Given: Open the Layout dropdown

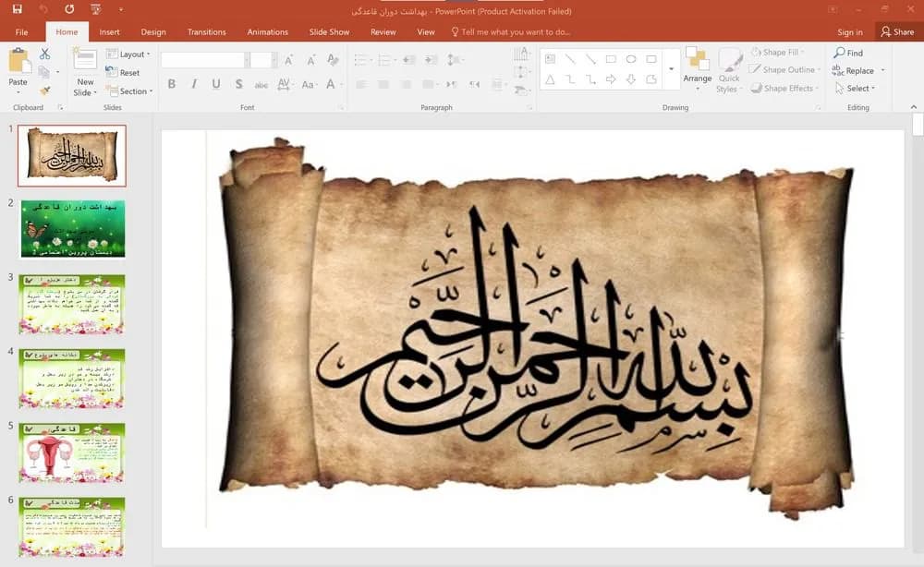Looking at the screenshot, I should coord(128,54).
